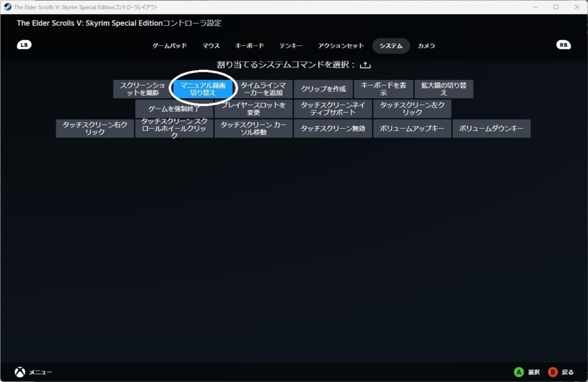Switch to the マウス tab

point(211,46)
